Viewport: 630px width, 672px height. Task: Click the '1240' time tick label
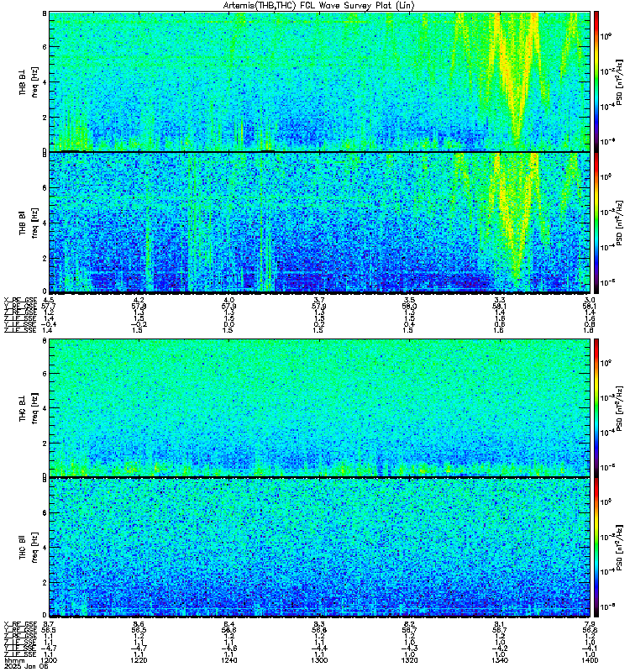228,660
